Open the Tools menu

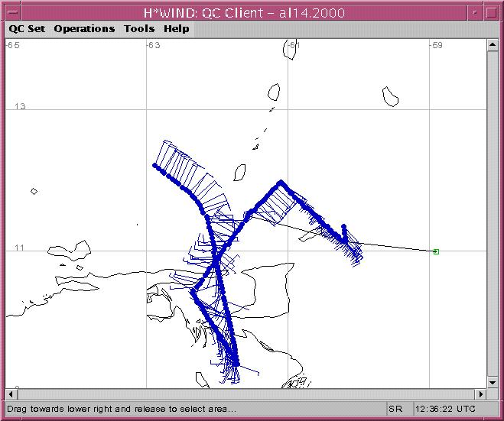click(139, 29)
